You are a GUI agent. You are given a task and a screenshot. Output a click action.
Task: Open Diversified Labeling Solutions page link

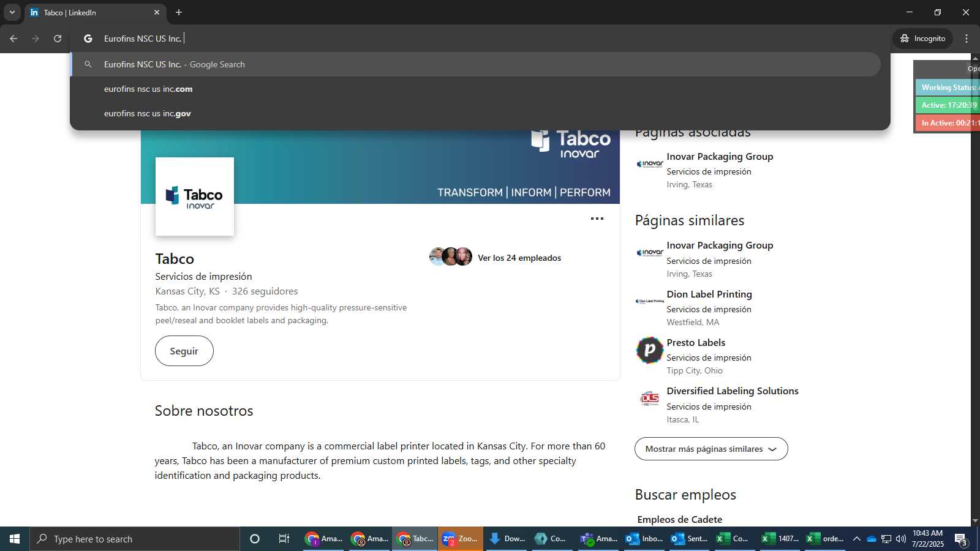(733, 391)
